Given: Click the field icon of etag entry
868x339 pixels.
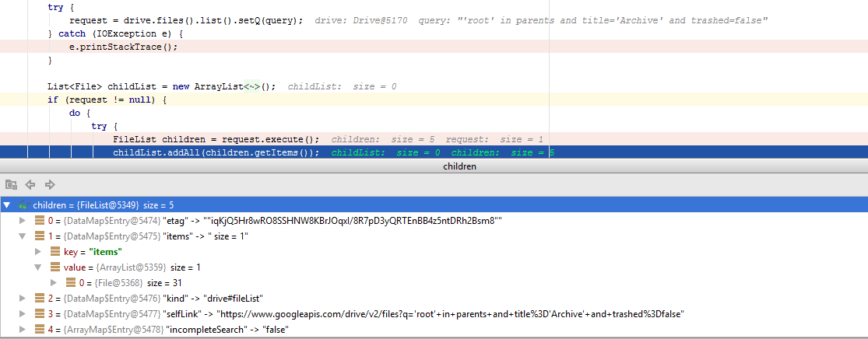Looking at the screenshot, I should [39, 221].
